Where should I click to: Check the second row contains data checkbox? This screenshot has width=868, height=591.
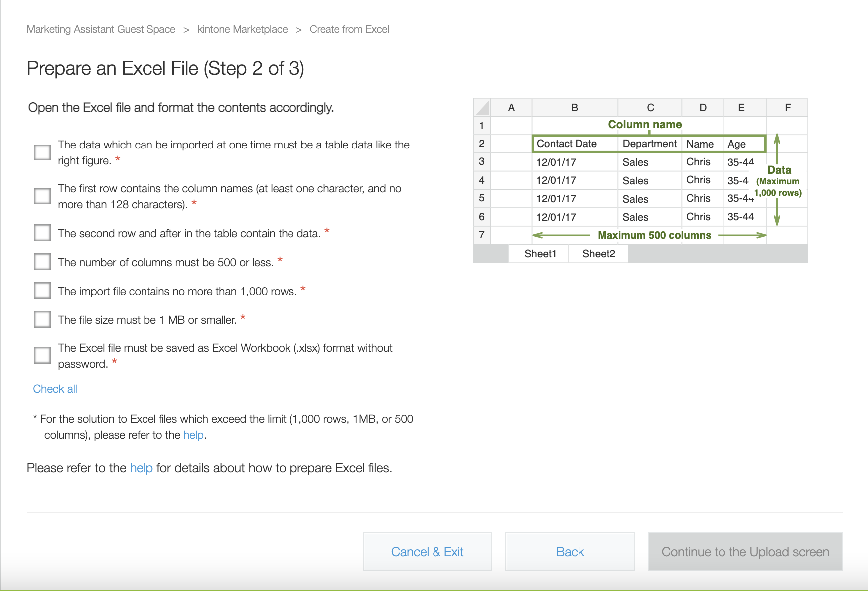click(x=42, y=232)
